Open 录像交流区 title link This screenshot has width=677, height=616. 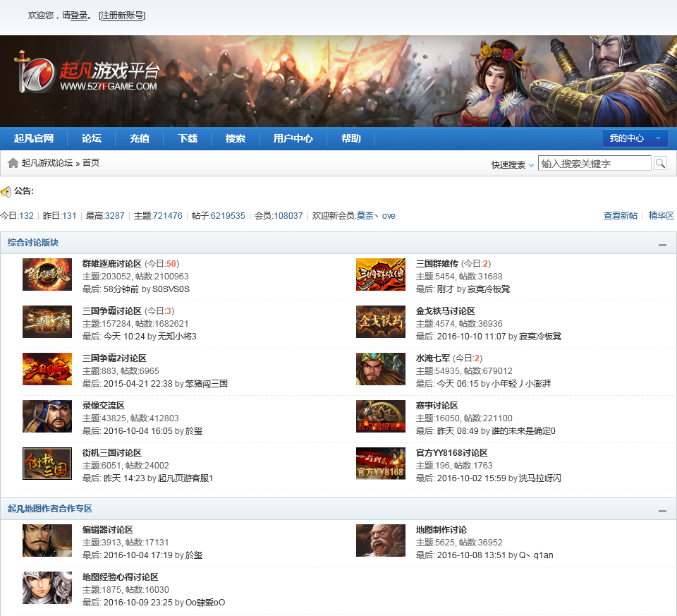103,406
